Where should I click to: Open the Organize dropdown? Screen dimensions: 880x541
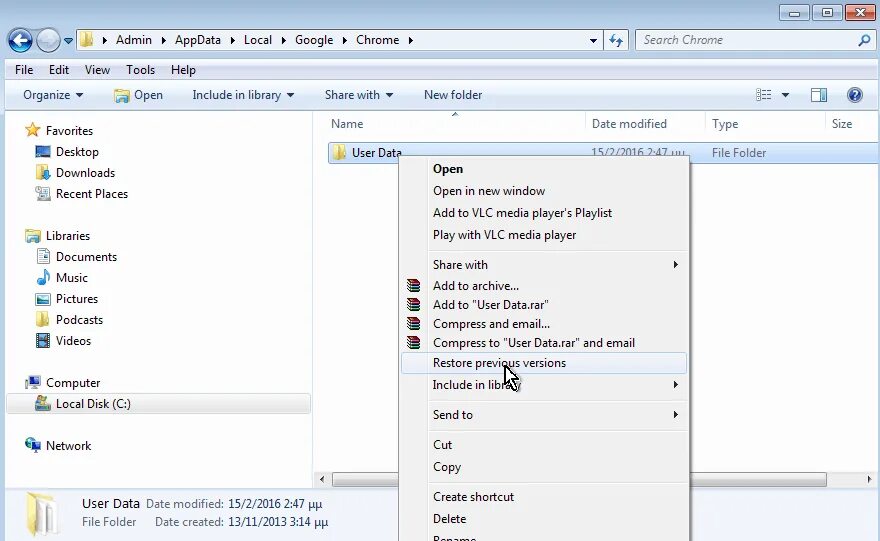point(53,95)
